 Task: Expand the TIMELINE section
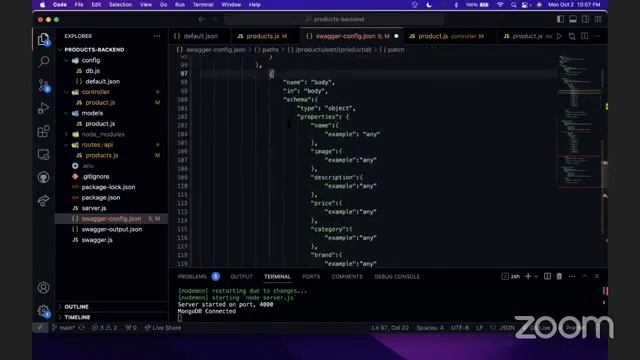(77, 317)
